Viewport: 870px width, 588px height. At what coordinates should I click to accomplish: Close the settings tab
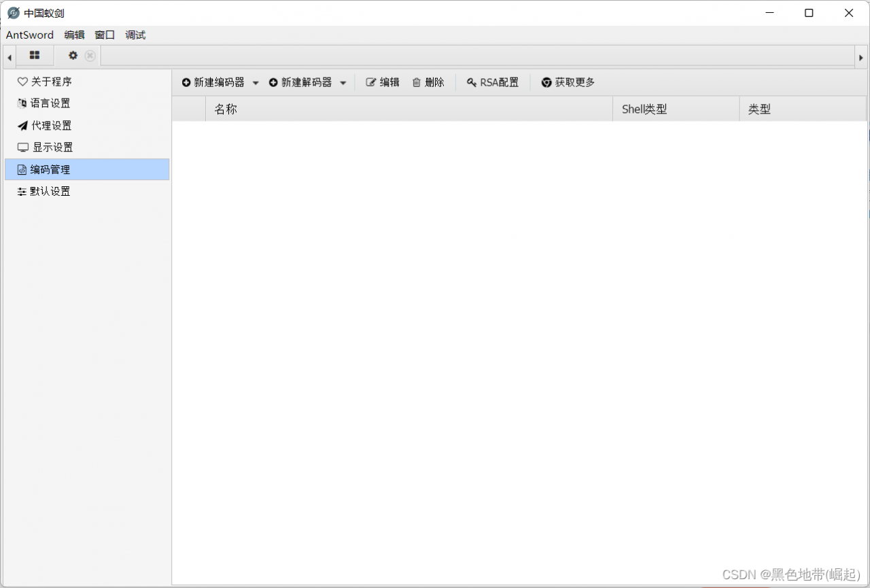pyautogui.click(x=90, y=56)
